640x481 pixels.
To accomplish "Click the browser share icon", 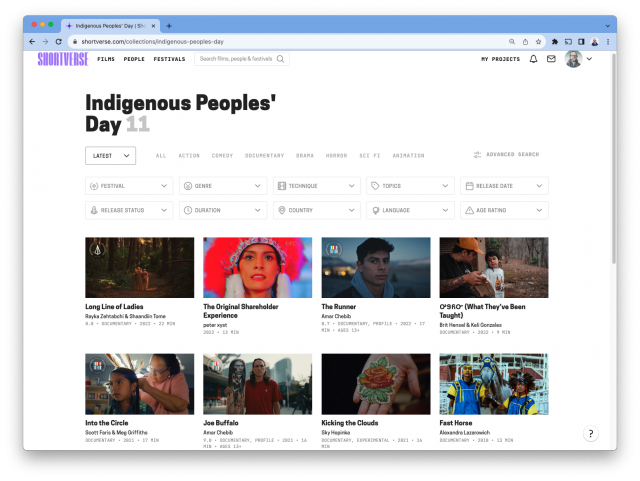I will coord(525,42).
